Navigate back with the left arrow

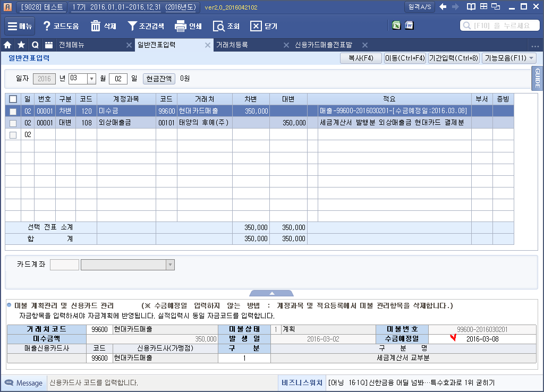[443, 6]
